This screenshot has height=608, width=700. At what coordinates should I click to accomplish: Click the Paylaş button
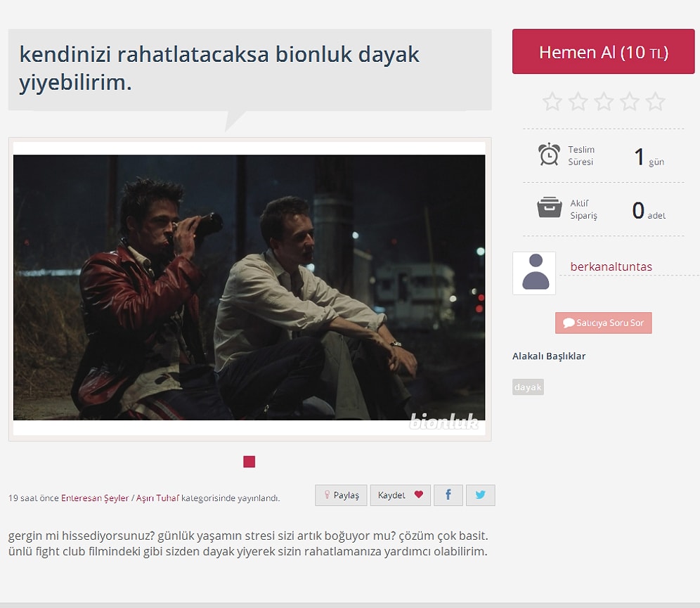tap(341, 495)
